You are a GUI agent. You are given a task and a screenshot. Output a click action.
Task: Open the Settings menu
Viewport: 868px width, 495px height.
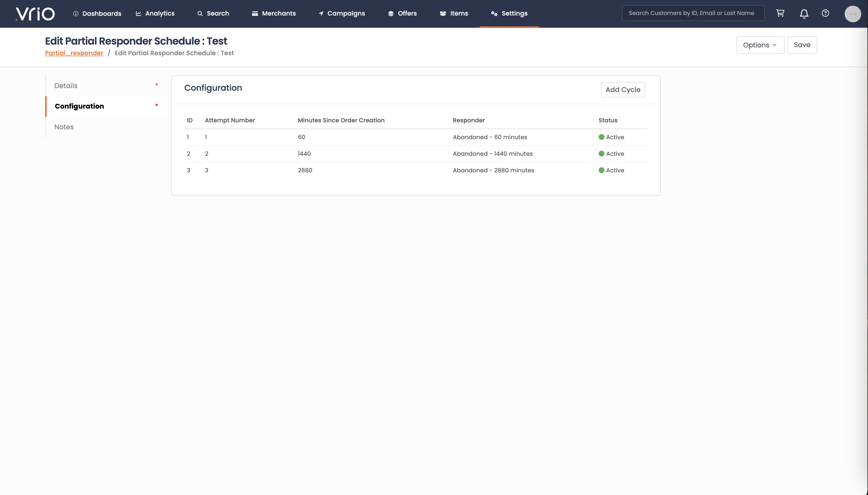point(509,13)
